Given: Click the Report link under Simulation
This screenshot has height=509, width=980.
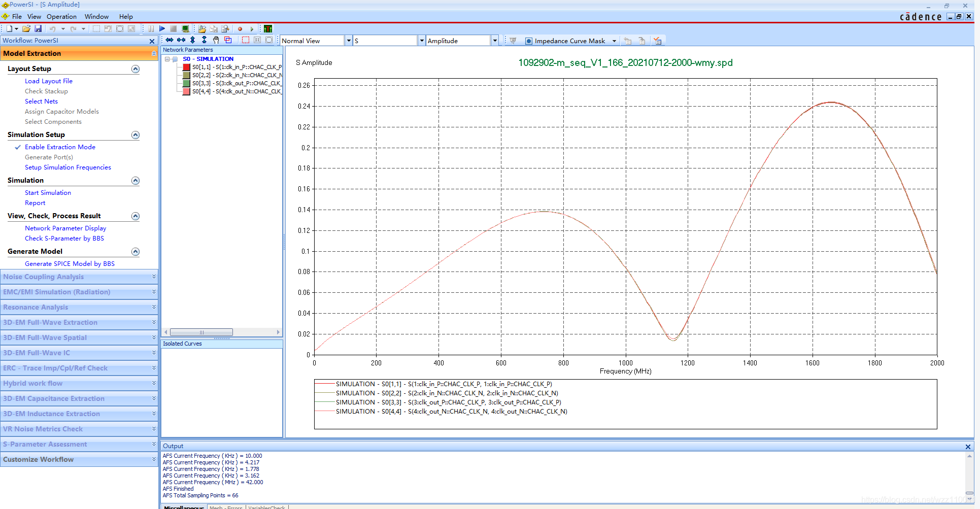Looking at the screenshot, I should coord(35,203).
